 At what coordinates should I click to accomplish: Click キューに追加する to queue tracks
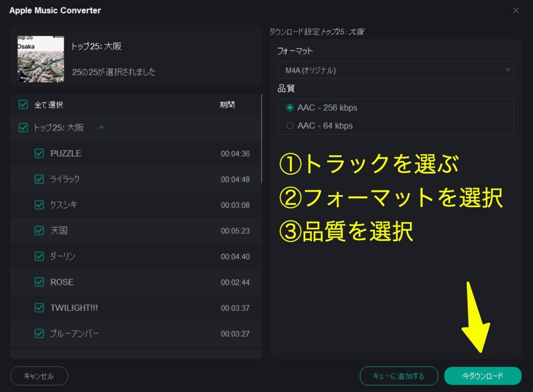[398, 376]
